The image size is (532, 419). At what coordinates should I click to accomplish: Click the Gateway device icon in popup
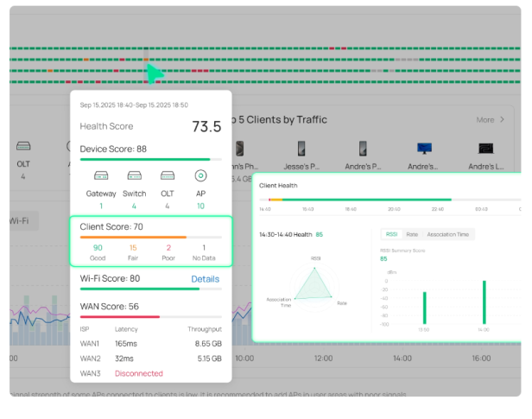101,175
